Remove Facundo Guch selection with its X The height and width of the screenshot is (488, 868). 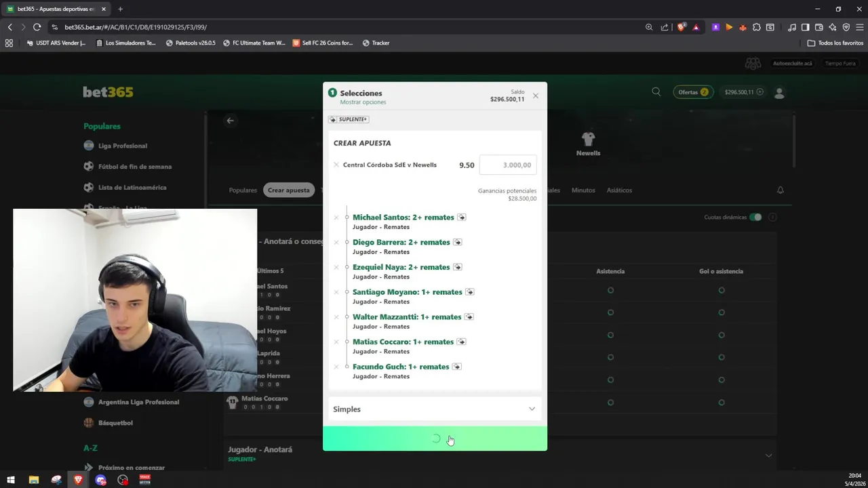coord(336,367)
